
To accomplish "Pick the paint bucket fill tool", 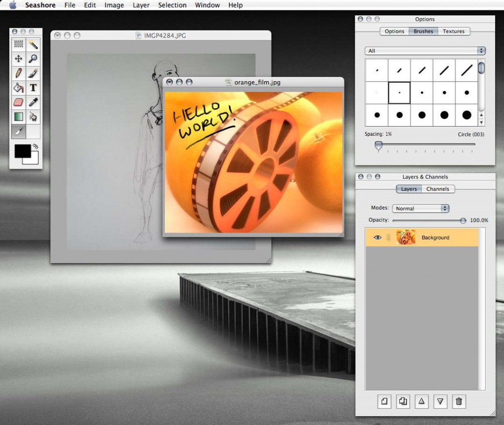I will tap(18, 88).
